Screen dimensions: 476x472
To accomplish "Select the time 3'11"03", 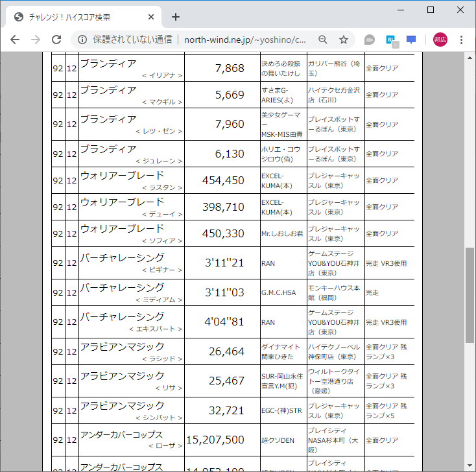I will [224, 292].
